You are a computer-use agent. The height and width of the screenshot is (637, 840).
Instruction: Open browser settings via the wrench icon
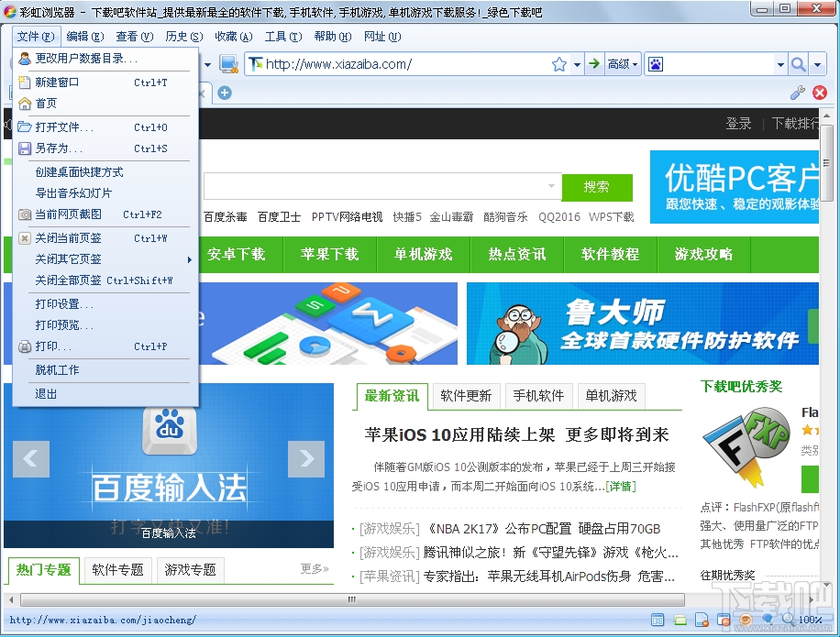pyautogui.click(x=797, y=93)
